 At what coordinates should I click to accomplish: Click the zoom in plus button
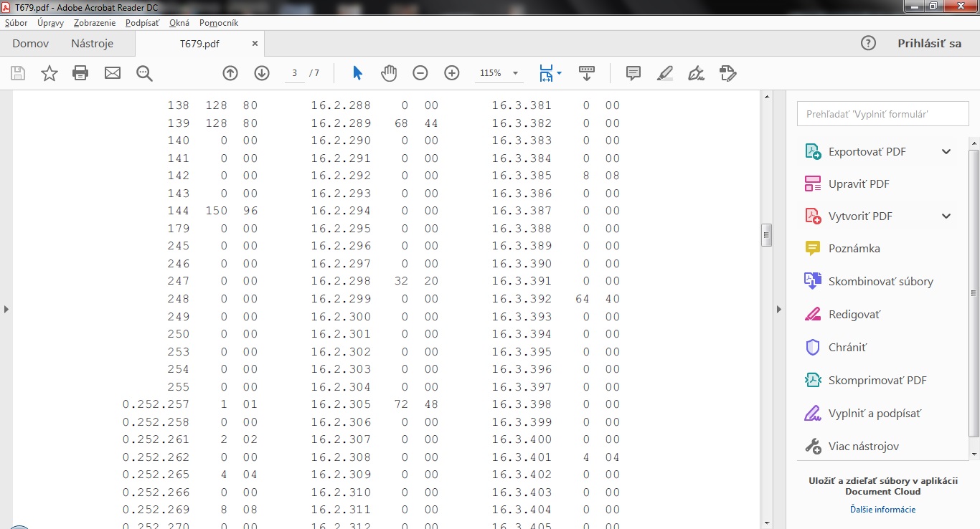[452, 73]
